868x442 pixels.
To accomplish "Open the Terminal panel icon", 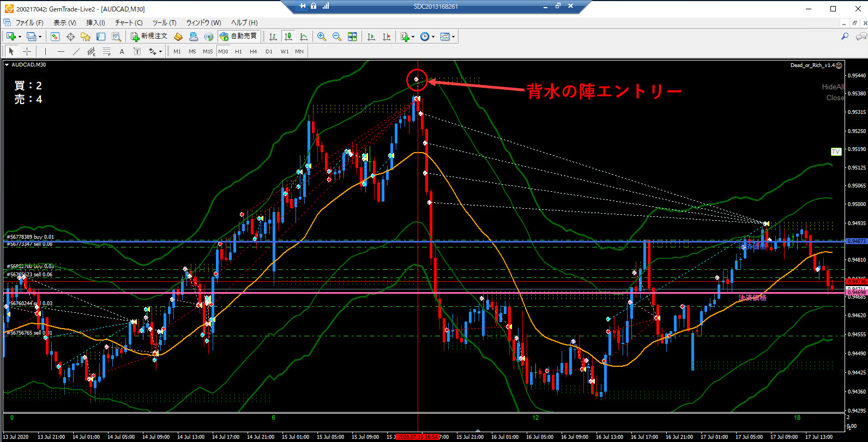I will tap(101, 37).
